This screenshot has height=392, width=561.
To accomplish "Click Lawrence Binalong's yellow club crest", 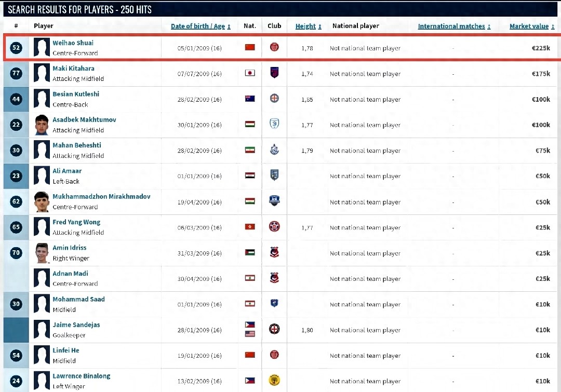I will click(274, 381).
